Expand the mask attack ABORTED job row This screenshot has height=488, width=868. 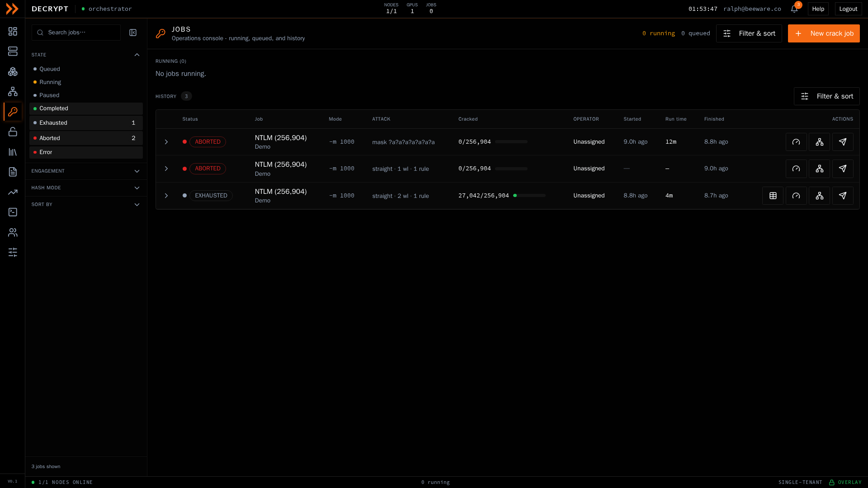166,142
